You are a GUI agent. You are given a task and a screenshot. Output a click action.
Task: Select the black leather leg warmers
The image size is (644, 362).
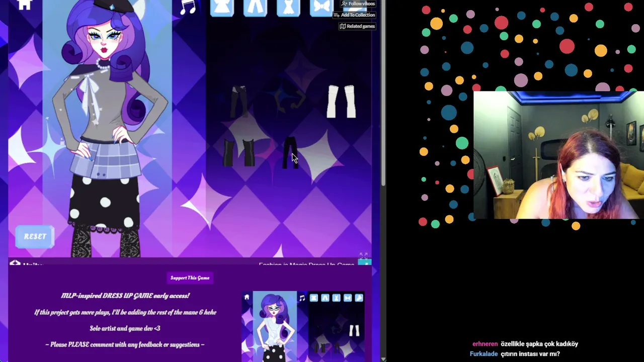(x=239, y=152)
